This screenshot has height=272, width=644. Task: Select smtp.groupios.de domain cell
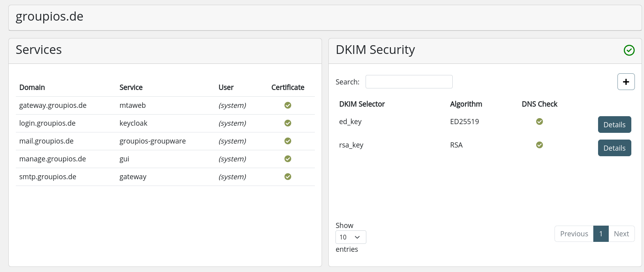pos(48,177)
